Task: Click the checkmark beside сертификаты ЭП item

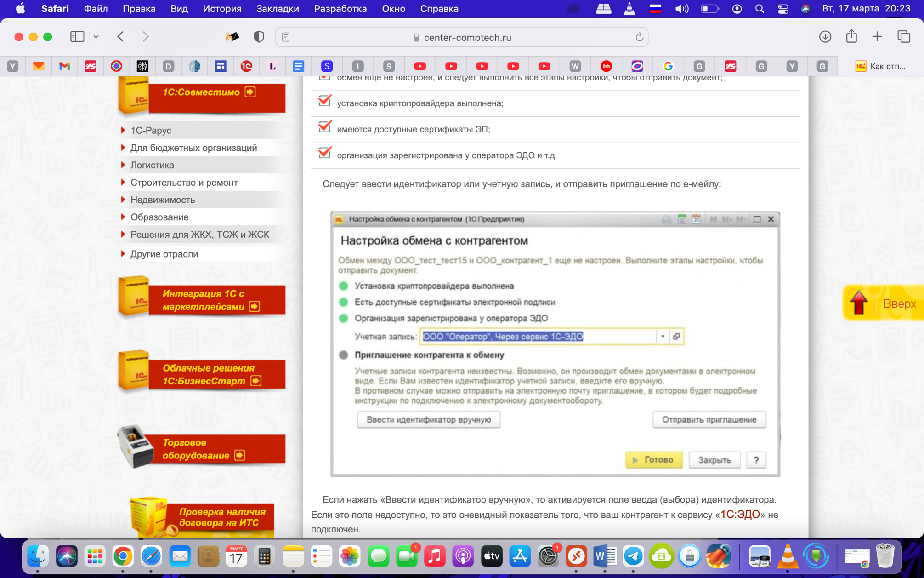Action: coord(325,127)
